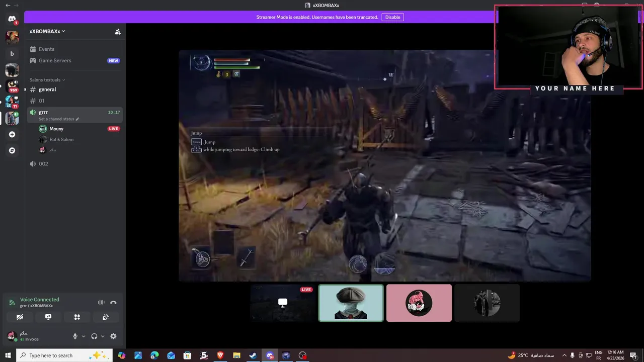Viewport: 644px width, 362px height.
Task: Open Discord Direct Messages home icon
Action: (x=12, y=19)
